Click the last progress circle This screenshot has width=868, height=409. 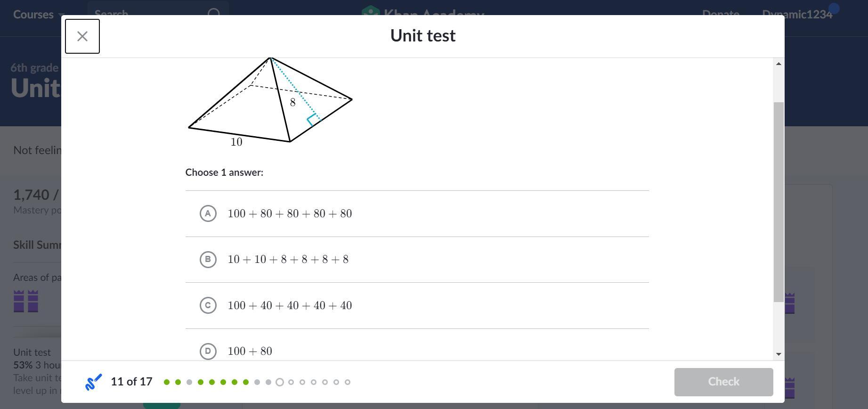(x=348, y=382)
